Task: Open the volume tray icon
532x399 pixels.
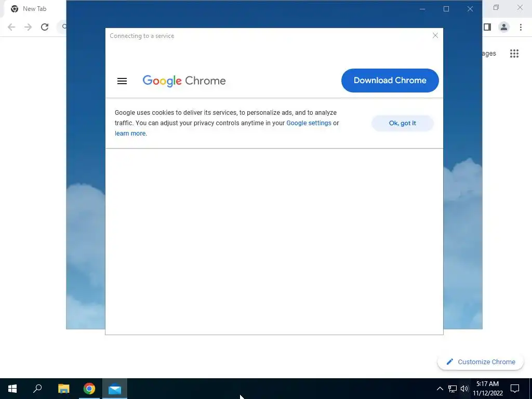Action: pos(464,389)
